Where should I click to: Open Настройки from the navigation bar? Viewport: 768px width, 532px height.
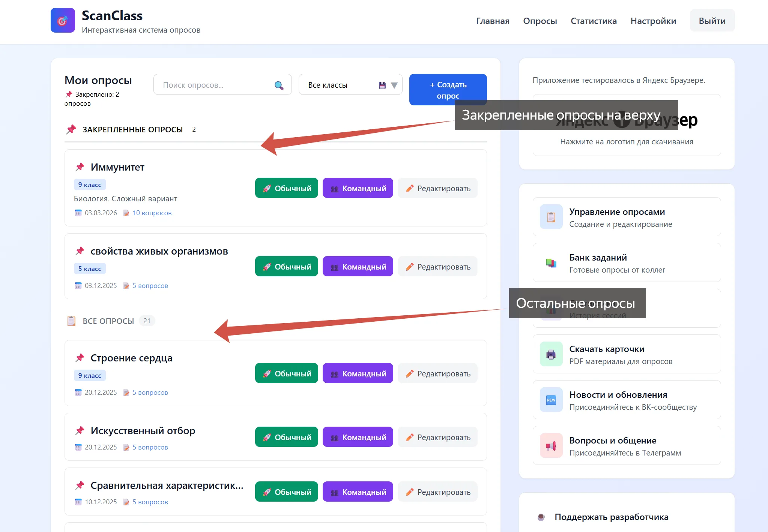(653, 21)
